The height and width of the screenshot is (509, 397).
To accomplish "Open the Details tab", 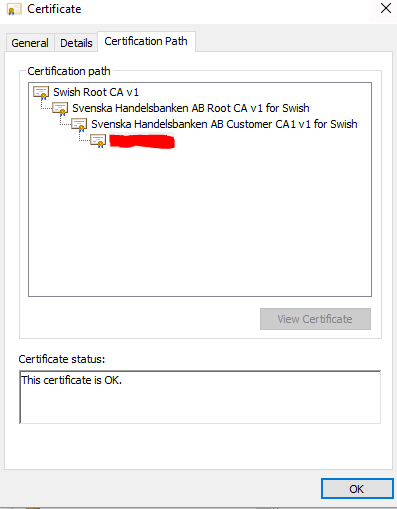I will pyautogui.click(x=76, y=43).
